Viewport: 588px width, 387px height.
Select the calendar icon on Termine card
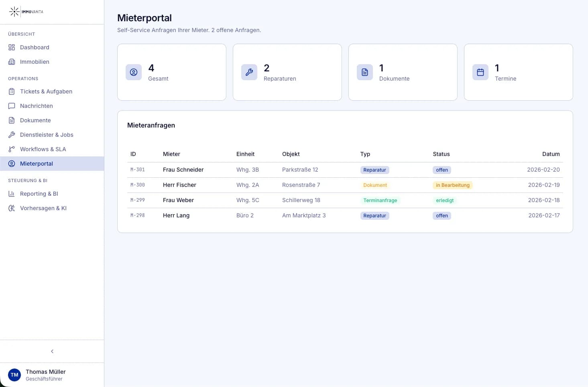coord(480,72)
